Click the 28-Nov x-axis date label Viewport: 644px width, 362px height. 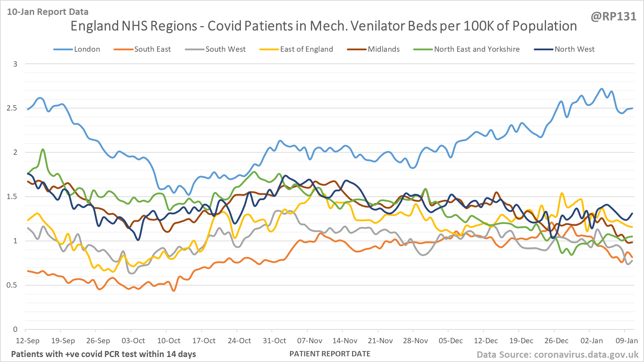pos(415,341)
